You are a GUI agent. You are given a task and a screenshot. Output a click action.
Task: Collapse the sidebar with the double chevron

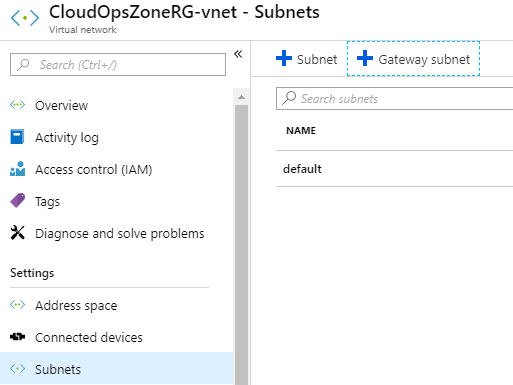tap(238, 54)
